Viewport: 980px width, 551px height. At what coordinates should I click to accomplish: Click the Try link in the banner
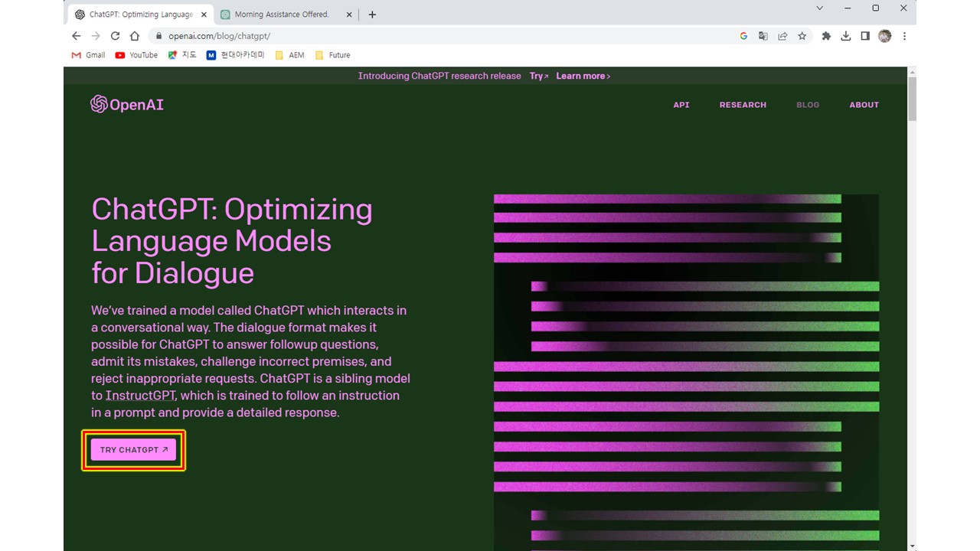[539, 76]
